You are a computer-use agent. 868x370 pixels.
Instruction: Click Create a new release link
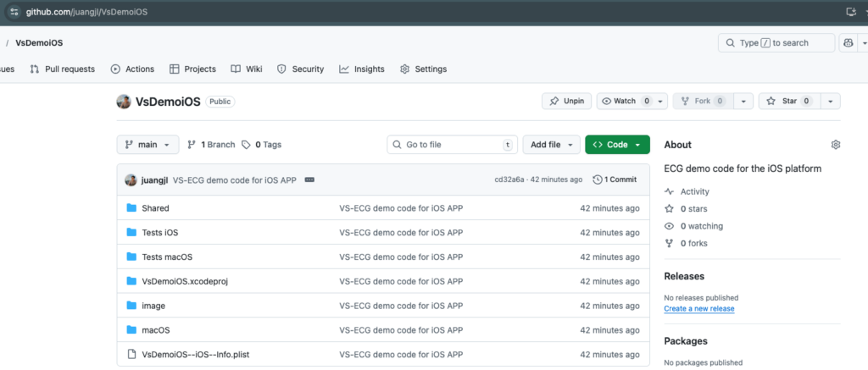(698, 309)
